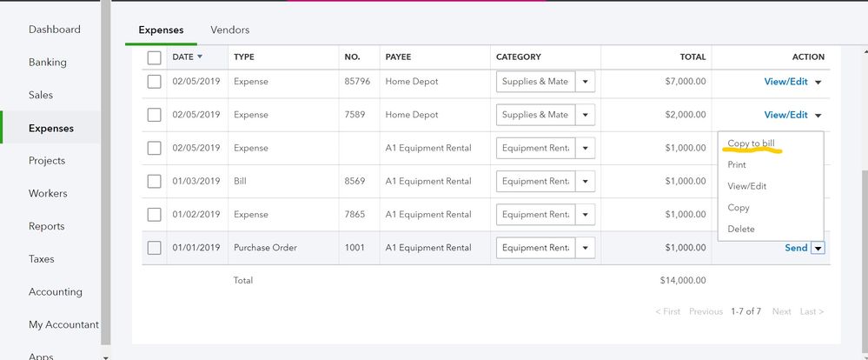Select the Purchase Order row checkbox
Image resolution: width=868 pixels, height=360 pixels.
coord(155,248)
